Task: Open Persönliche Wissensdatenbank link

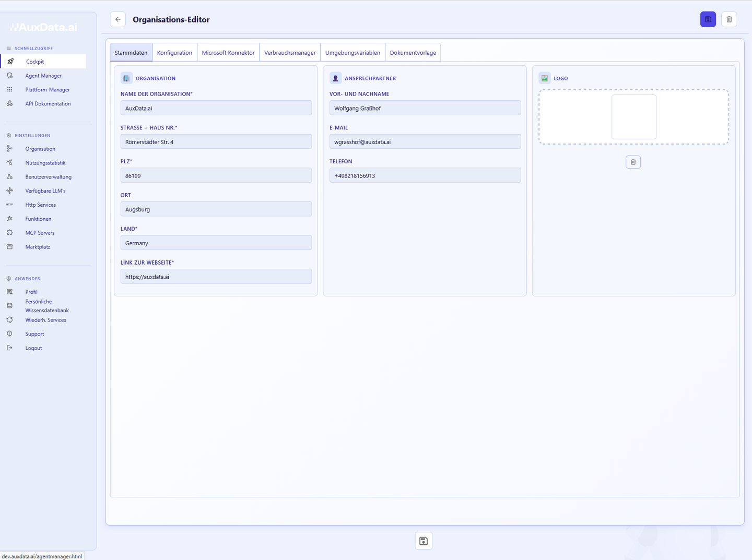Action: tap(47, 306)
